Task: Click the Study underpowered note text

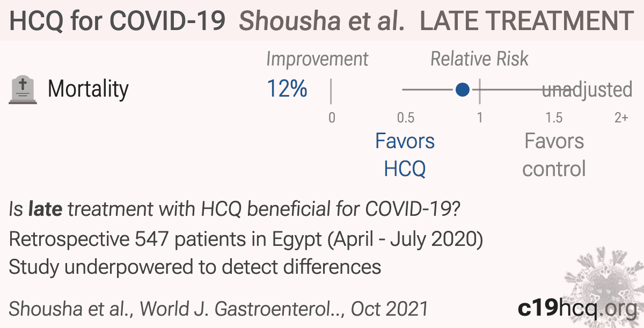Action: (x=195, y=267)
